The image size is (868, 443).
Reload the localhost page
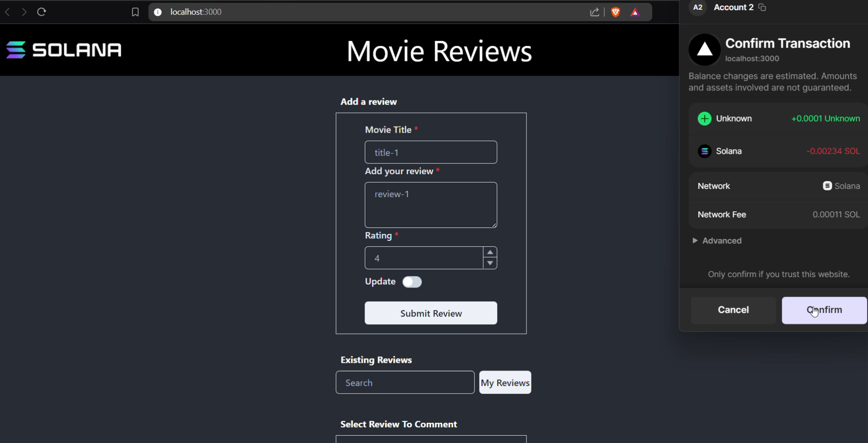(42, 12)
